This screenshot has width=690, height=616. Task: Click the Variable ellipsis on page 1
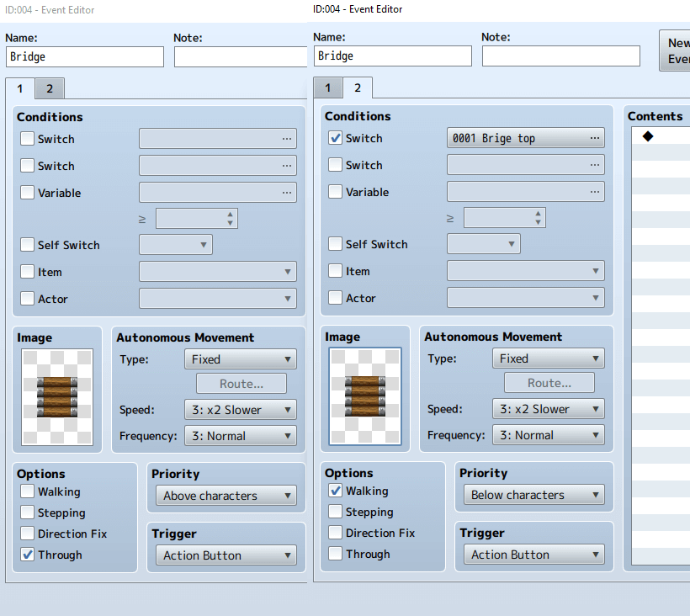[x=289, y=192]
